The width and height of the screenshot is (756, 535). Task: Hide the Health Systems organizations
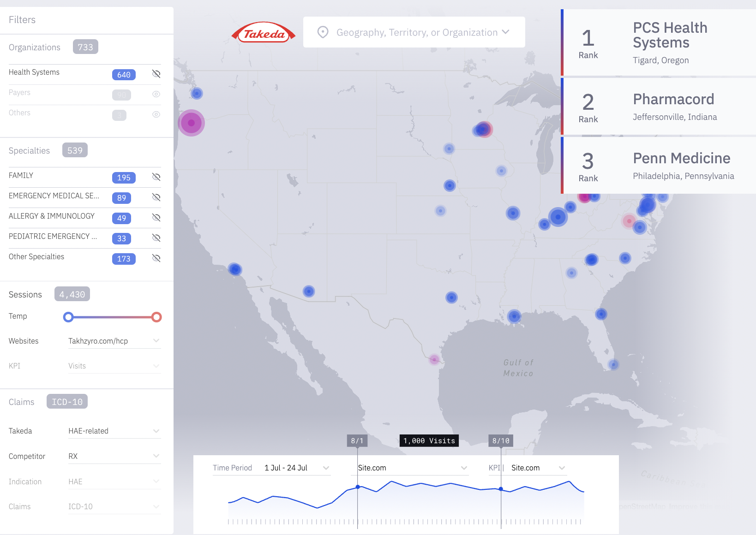156,74
